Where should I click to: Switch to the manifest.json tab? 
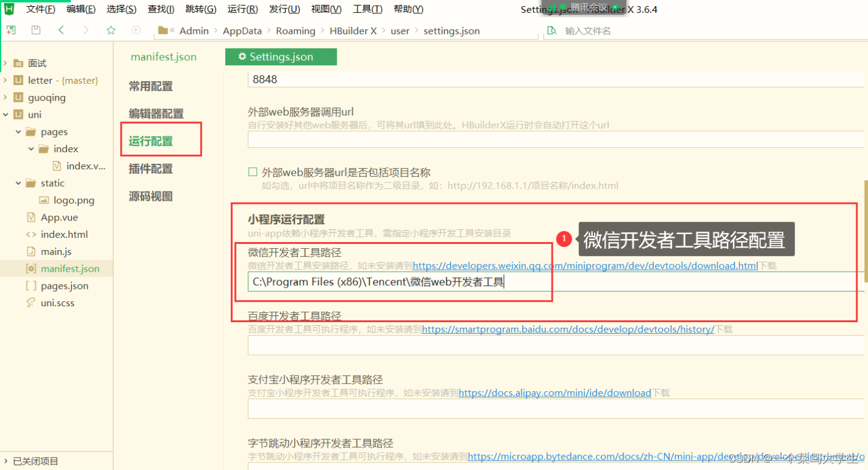click(164, 57)
